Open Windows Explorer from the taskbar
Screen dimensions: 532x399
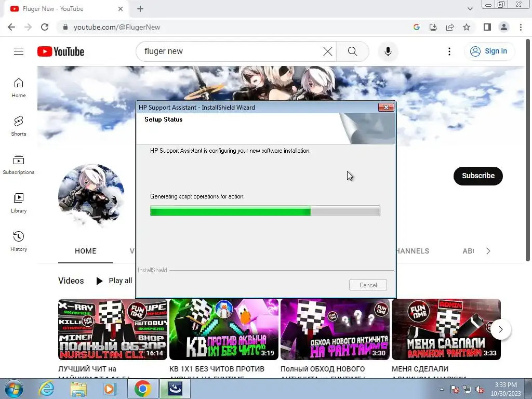78,389
